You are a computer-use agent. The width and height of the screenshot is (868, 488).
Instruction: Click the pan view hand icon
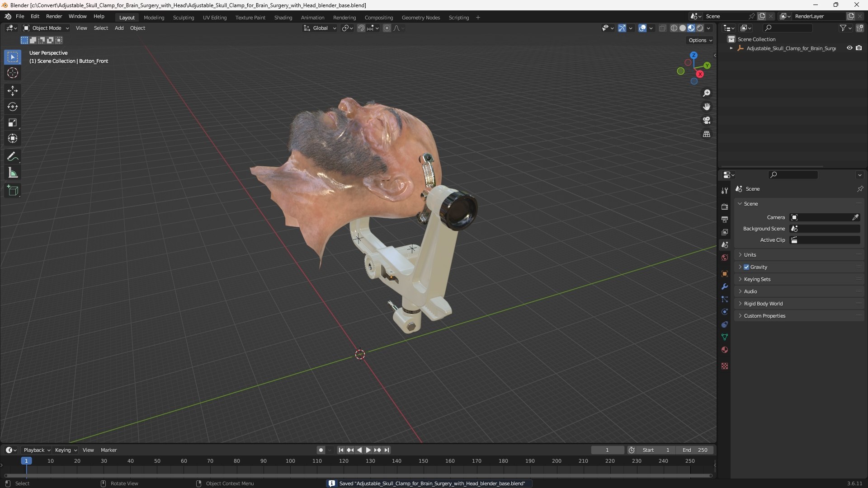(x=707, y=107)
